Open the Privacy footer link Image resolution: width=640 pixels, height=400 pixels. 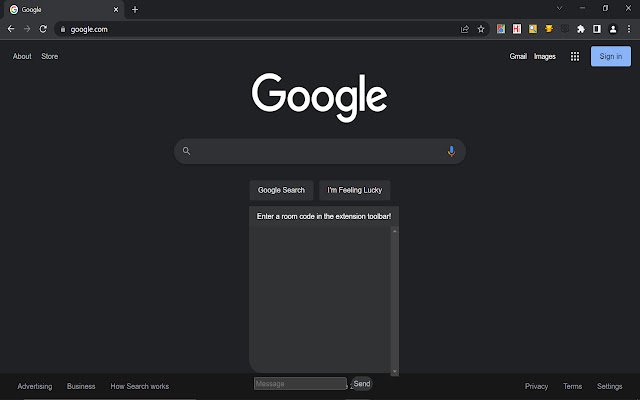coord(536,386)
